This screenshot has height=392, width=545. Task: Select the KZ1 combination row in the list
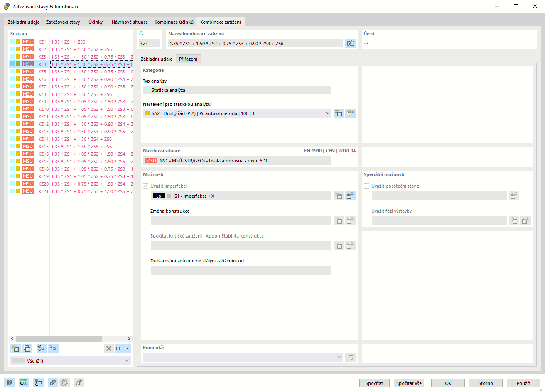[71, 42]
